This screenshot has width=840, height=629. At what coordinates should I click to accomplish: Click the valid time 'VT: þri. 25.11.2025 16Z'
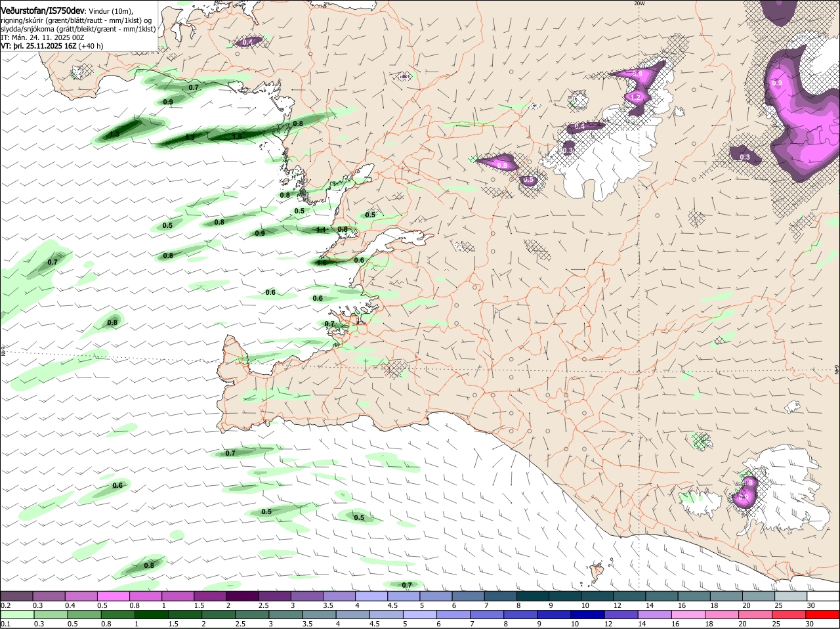tap(38, 47)
